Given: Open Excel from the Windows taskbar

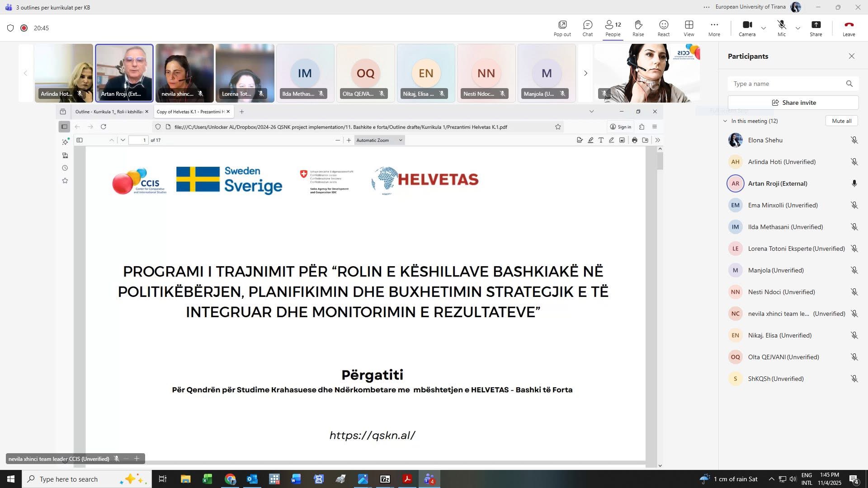Looking at the screenshot, I should point(208,479).
